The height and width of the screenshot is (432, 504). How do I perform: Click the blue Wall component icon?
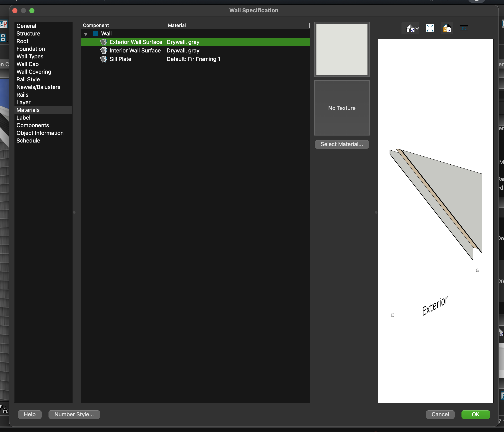tap(95, 34)
